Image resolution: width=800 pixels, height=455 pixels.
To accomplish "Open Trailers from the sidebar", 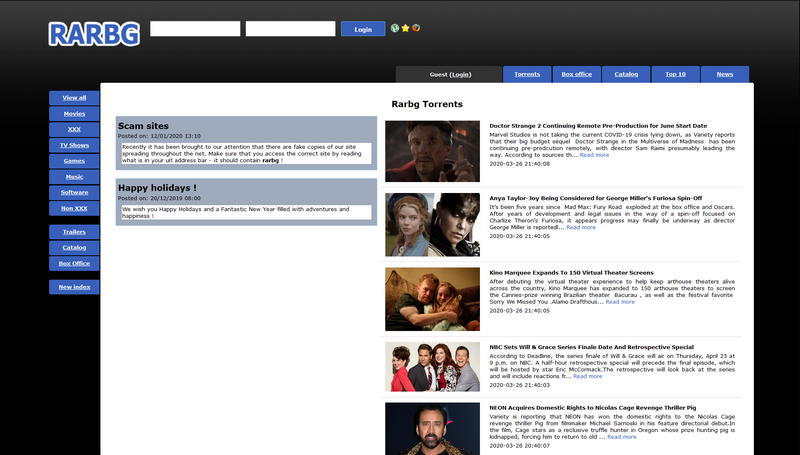I will 74,232.
